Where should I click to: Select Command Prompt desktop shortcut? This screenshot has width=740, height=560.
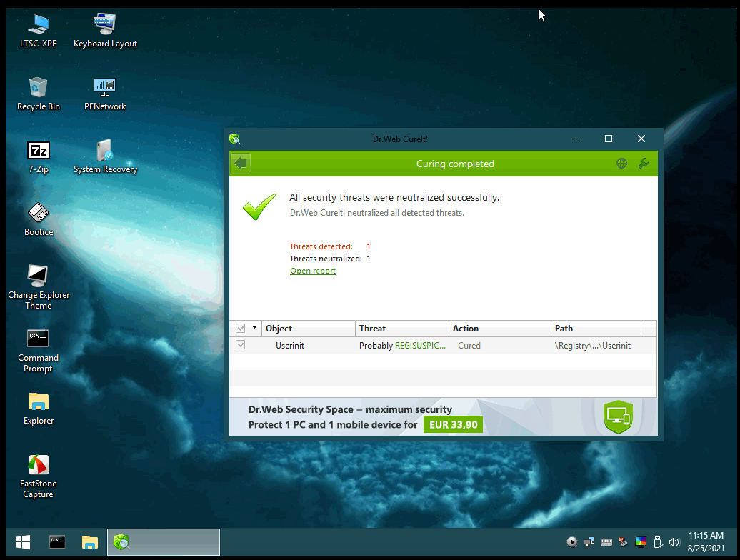pyautogui.click(x=39, y=351)
